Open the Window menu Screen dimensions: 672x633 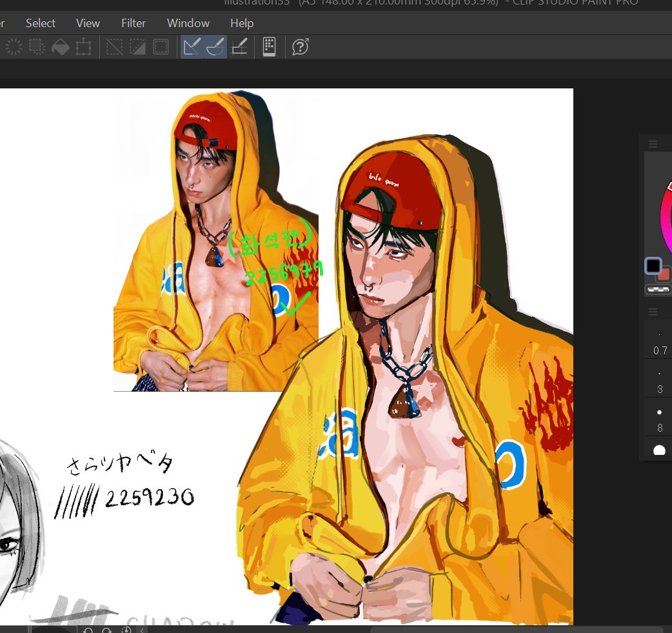188,23
